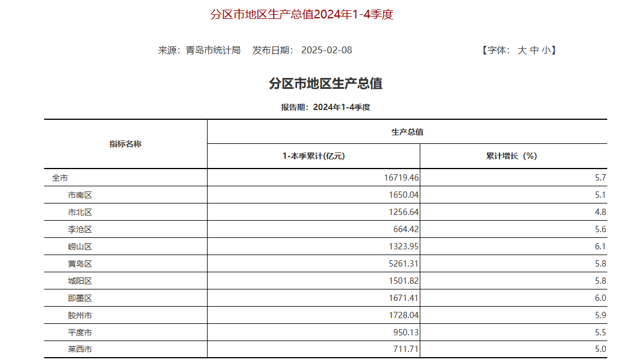Select the 莱西市 row label
The width and height of the screenshot is (617, 364).
80,350
